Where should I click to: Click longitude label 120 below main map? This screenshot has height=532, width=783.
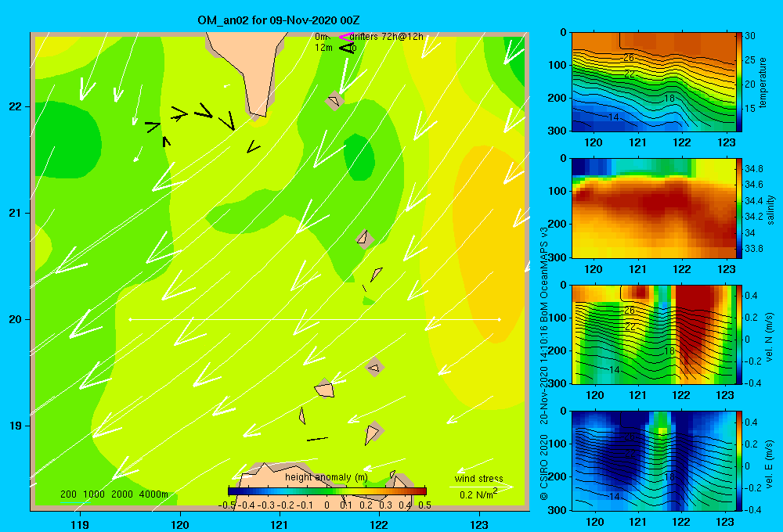click(180, 524)
